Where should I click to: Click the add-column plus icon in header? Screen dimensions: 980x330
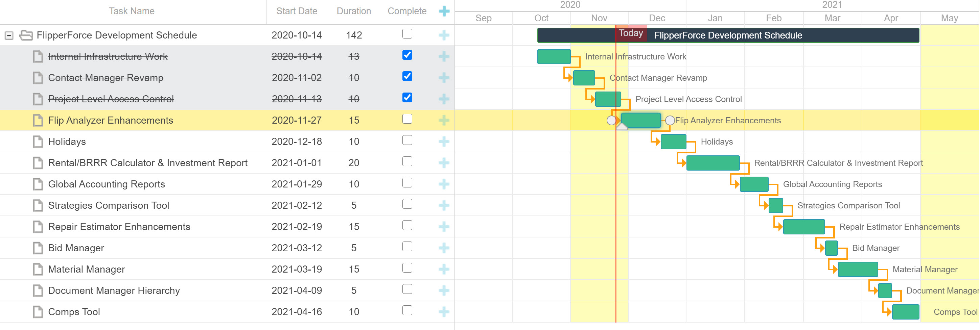click(x=444, y=11)
